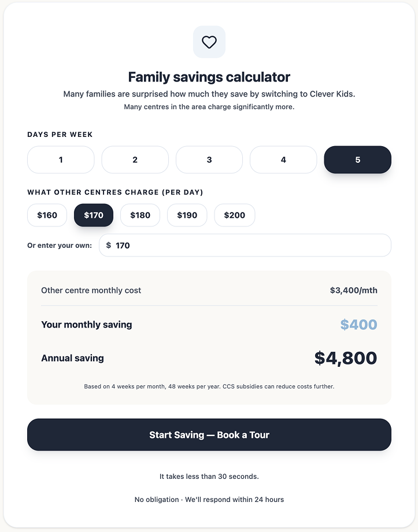Image resolution: width=418 pixels, height=532 pixels.
Task: Click the $4,800 annual saving amount
Action: coord(346,358)
